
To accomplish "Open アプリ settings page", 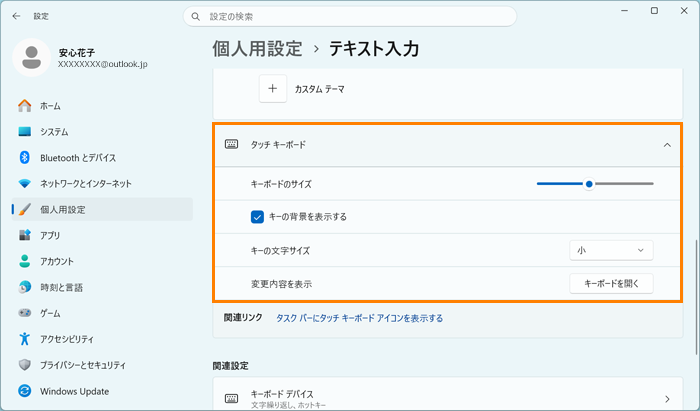I will pyautogui.click(x=102, y=235).
